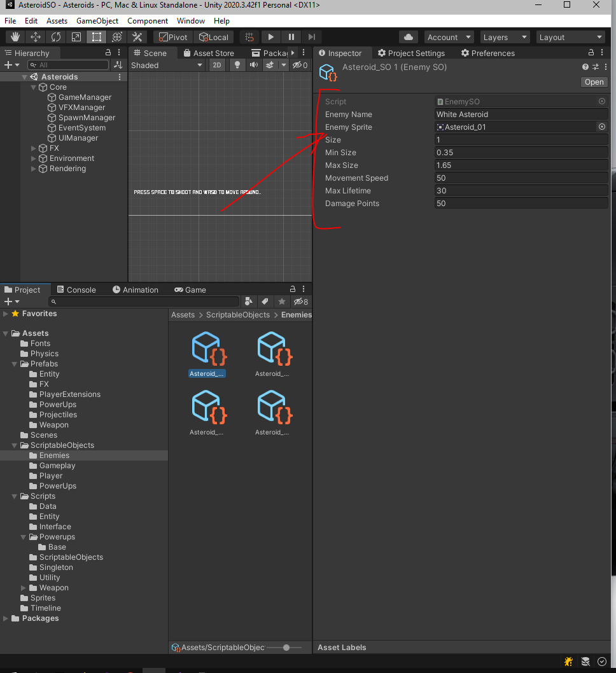
Task: Select the Hand tool in the toolbar
Action: pyautogui.click(x=14, y=36)
